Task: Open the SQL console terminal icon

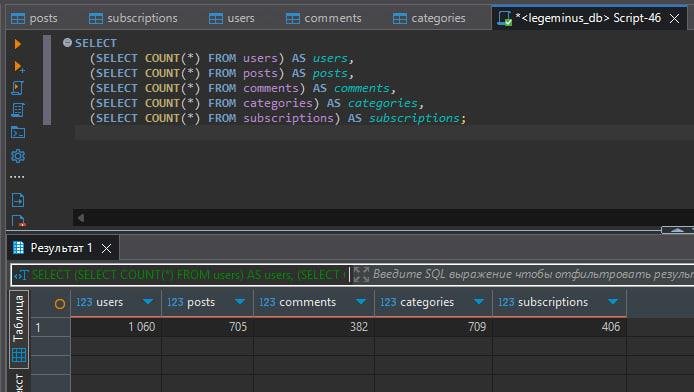Action: (x=18, y=132)
